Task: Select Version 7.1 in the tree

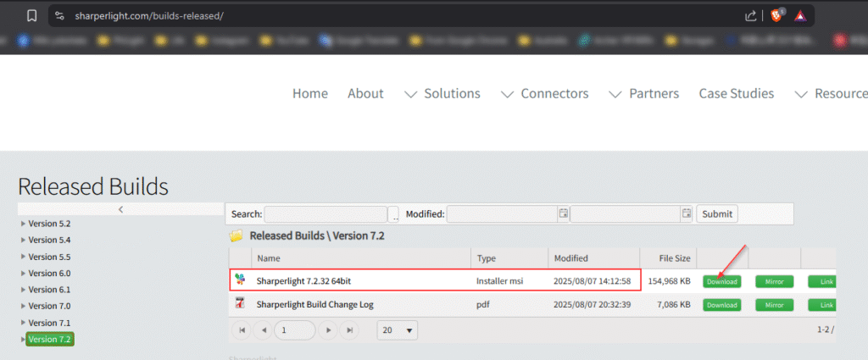Action: point(49,323)
